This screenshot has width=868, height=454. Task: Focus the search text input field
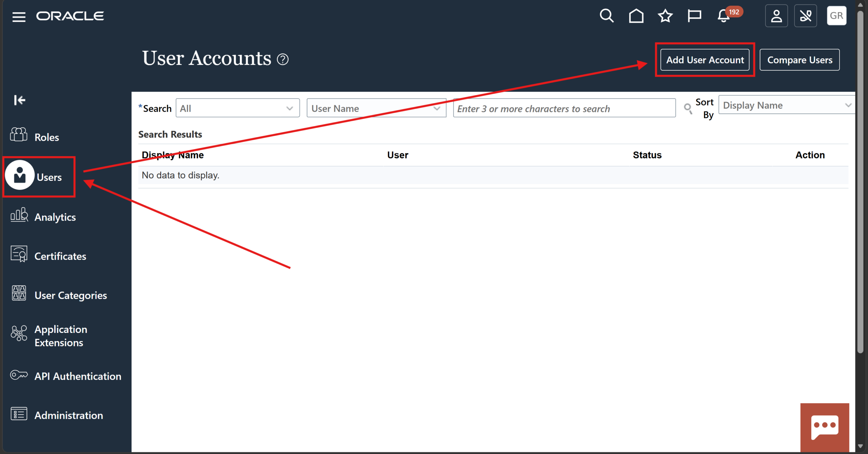(x=564, y=108)
